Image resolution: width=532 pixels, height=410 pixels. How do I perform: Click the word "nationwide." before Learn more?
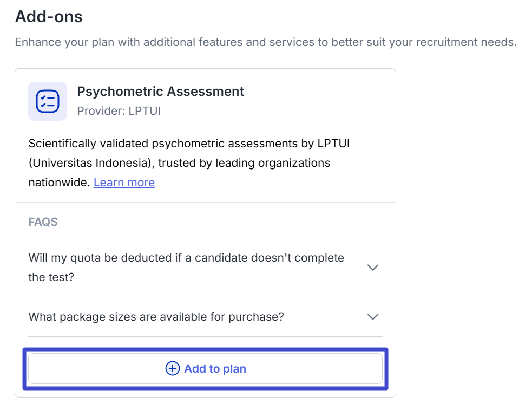pyautogui.click(x=60, y=183)
